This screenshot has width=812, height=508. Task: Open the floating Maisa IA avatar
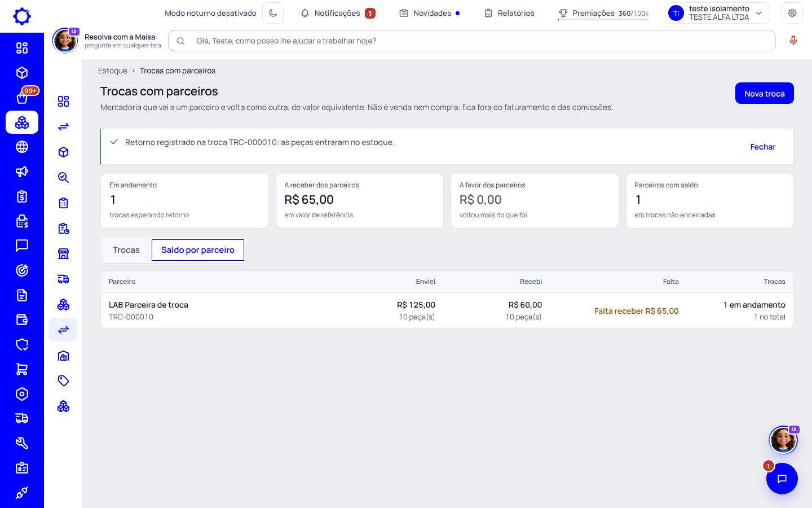(x=783, y=440)
